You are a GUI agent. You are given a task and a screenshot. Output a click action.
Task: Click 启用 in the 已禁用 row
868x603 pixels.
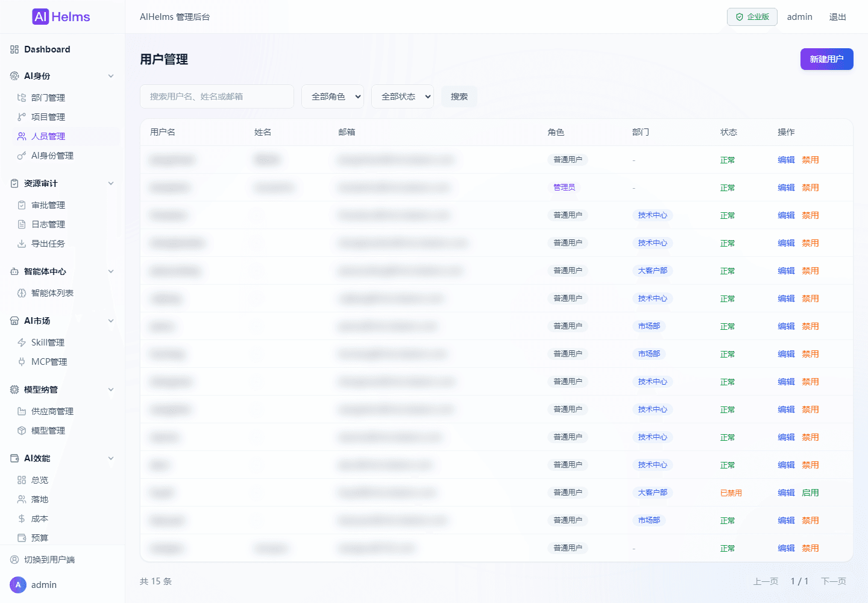click(x=810, y=493)
